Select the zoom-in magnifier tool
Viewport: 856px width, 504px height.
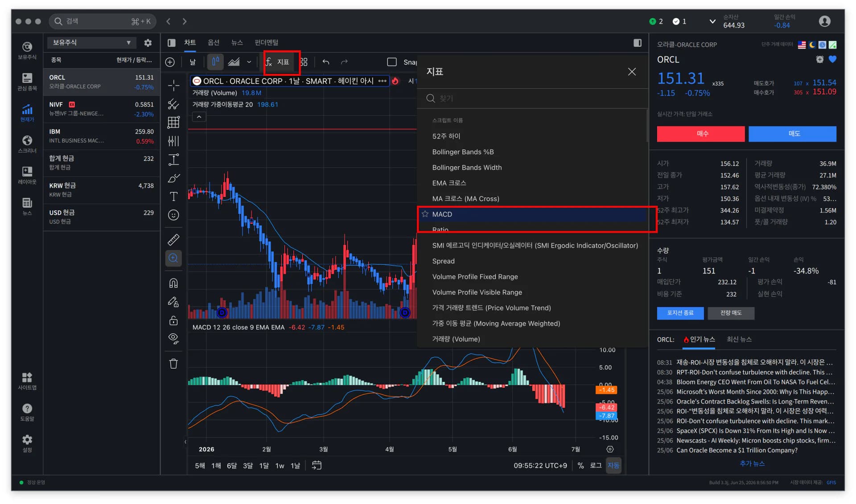[173, 258]
